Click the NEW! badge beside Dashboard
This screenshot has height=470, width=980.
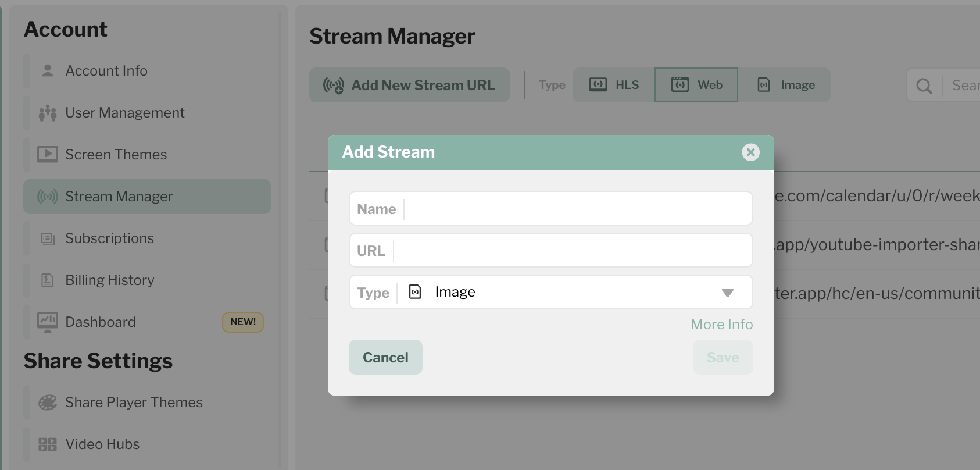[x=243, y=322]
